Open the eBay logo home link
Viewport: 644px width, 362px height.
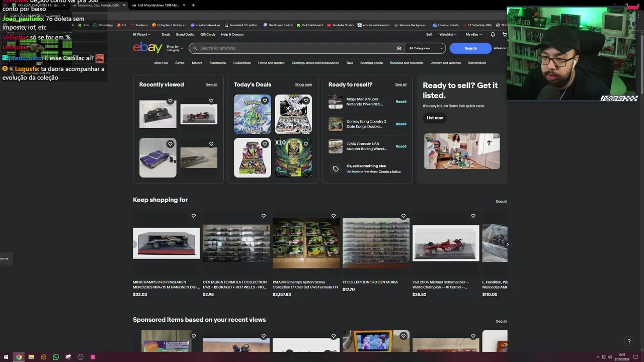147,48
